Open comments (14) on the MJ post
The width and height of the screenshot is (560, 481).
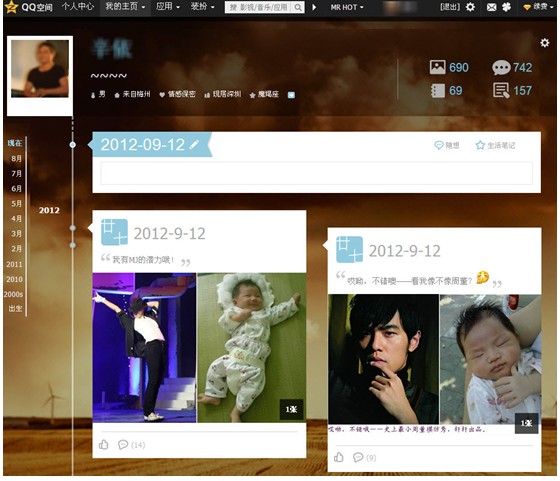point(131,445)
